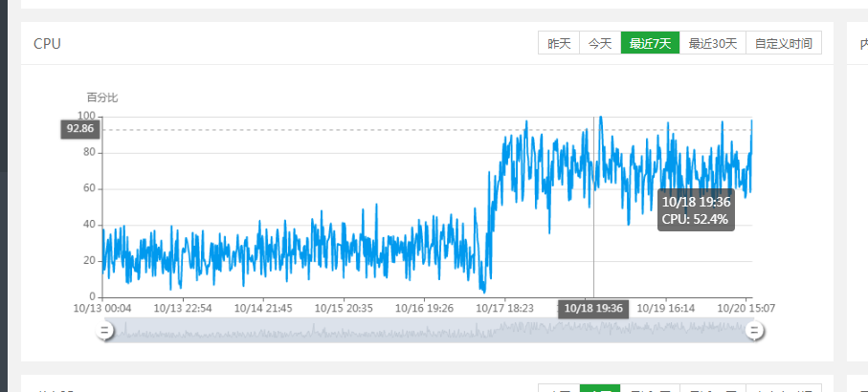Click the 92.86 y-axis value label

coord(80,130)
